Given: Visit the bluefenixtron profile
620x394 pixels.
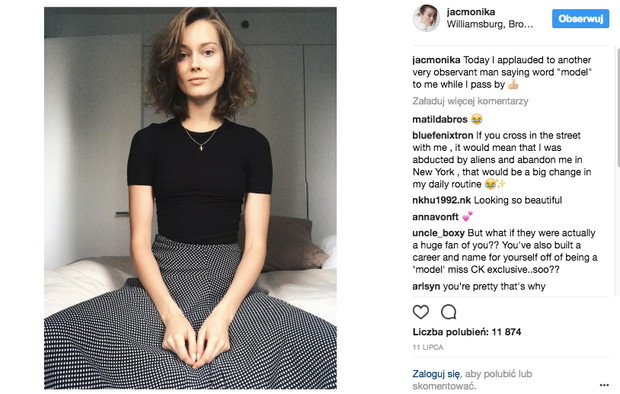Looking at the screenshot, I should point(442,135).
